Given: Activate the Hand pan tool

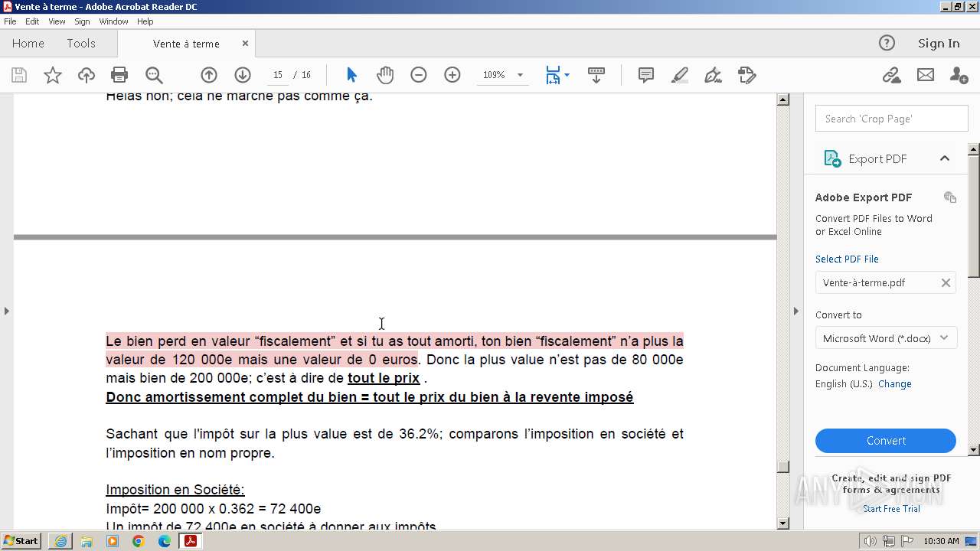Looking at the screenshot, I should coord(385,75).
